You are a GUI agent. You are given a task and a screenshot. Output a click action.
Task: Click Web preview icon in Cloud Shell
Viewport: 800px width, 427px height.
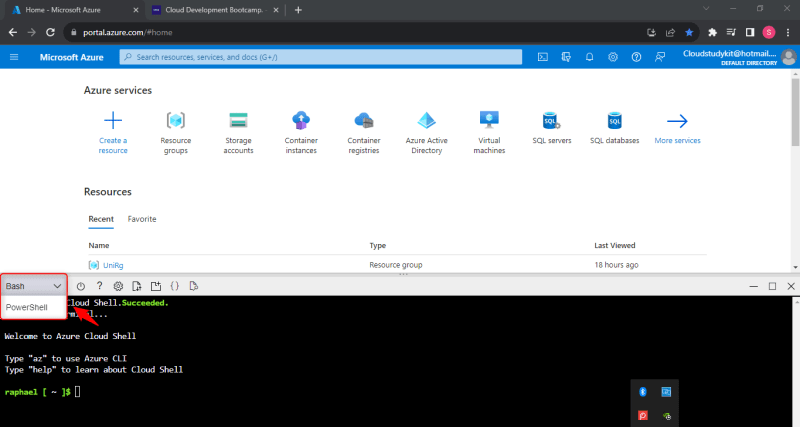click(x=193, y=286)
